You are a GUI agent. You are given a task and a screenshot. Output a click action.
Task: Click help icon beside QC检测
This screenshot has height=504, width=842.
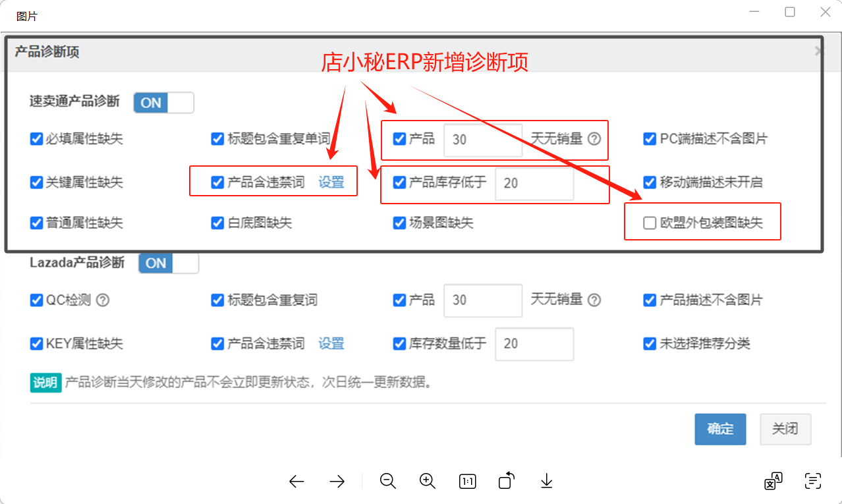pos(103,300)
